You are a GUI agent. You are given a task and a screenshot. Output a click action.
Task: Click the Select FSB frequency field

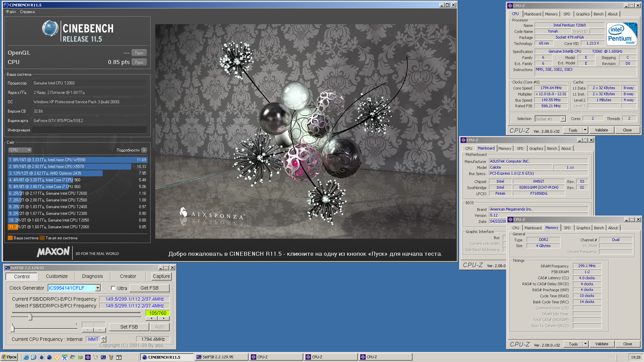tap(135, 306)
